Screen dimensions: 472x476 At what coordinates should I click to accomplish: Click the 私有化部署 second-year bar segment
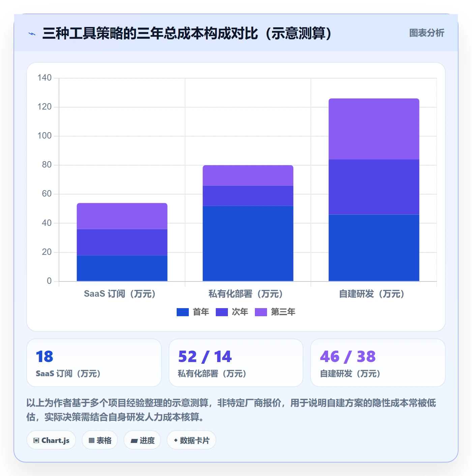[x=248, y=196]
